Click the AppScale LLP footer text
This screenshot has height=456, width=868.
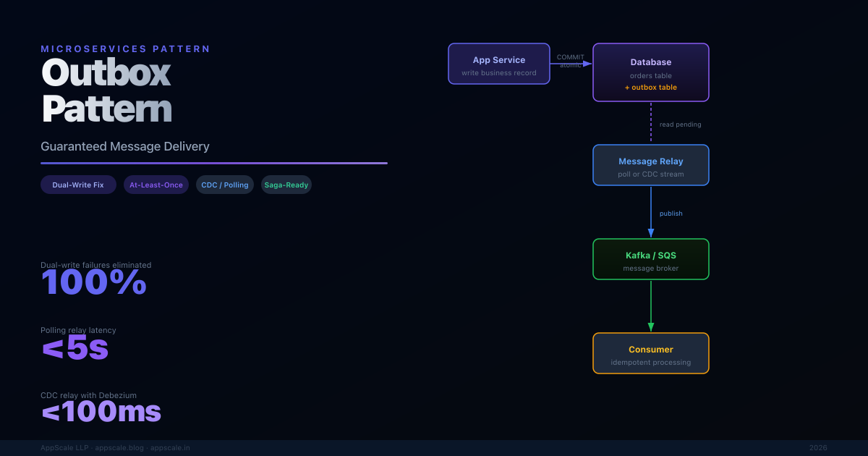click(x=64, y=448)
